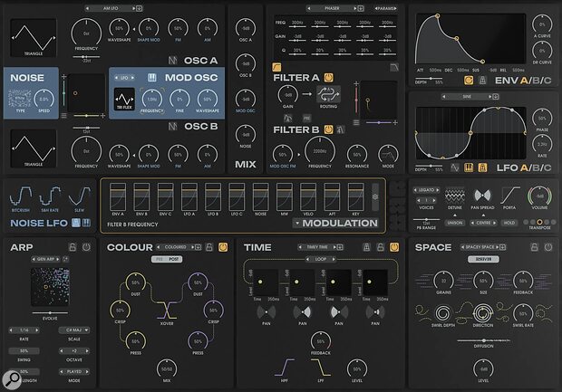The height and width of the screenshot is (392, 562).
Task: Click the Filter B mode knob icon
Action: (388, 154)
